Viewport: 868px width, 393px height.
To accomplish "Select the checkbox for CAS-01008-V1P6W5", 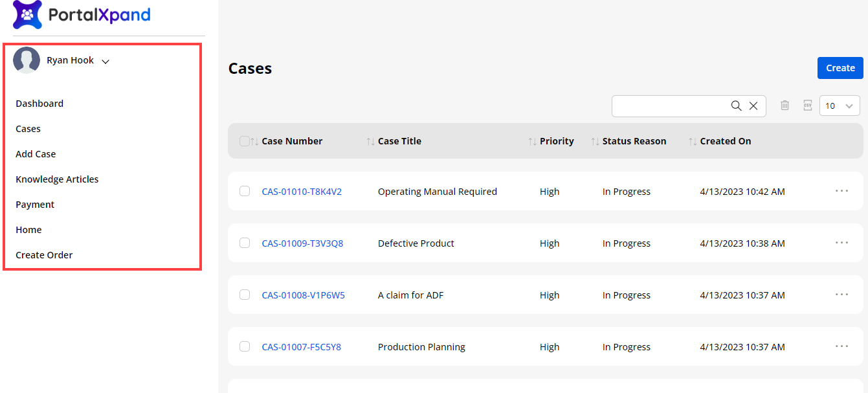I will pos(245,295).
